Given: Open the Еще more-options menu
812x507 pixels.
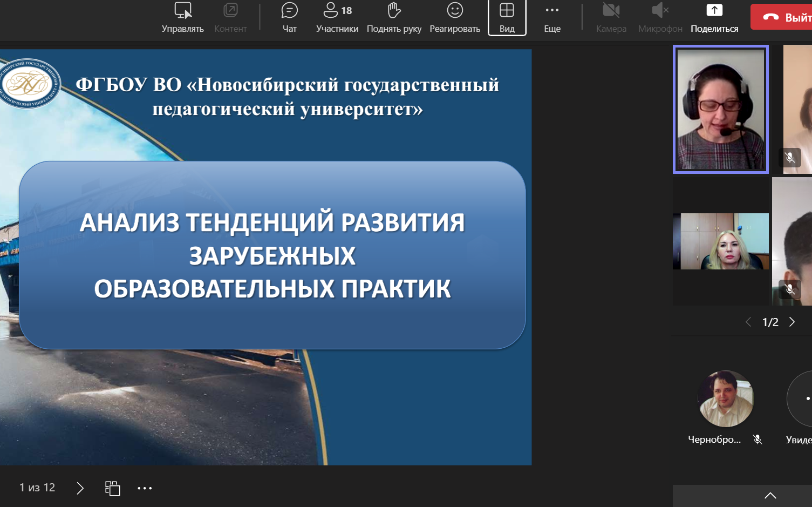Looking at the screenshot, I should click(x=552, y=18).
